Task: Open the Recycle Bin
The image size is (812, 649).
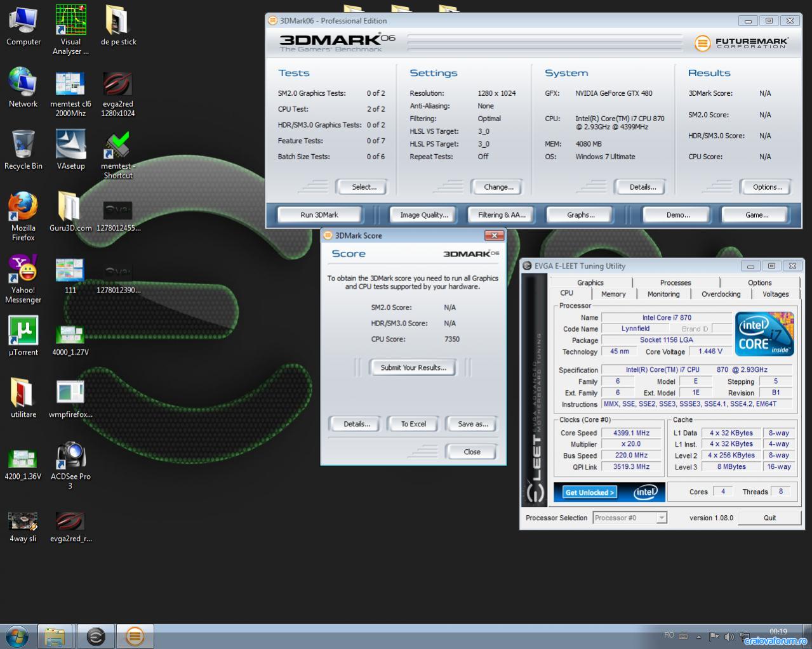Action: 23,150
